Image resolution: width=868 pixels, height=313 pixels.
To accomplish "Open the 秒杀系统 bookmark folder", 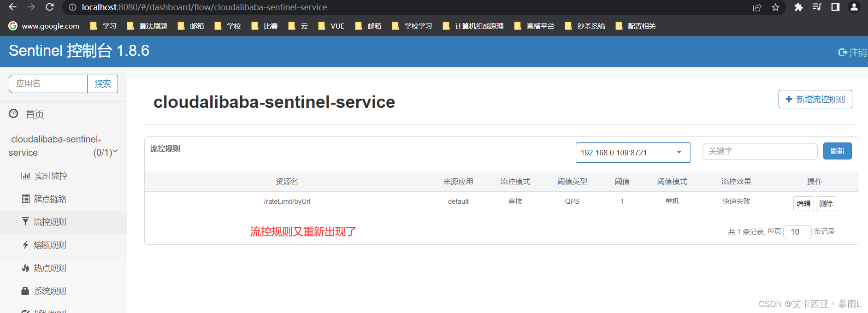I will click(585, 26).
